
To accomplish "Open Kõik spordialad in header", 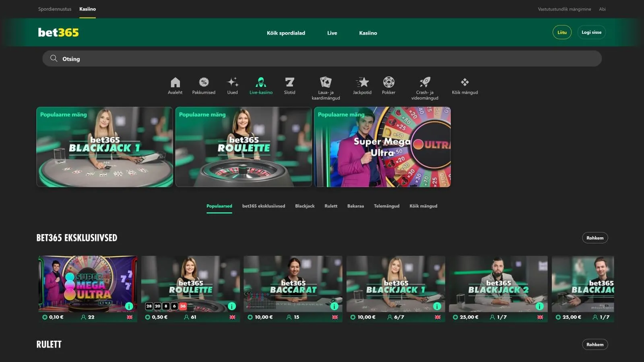I will [286, 33].
